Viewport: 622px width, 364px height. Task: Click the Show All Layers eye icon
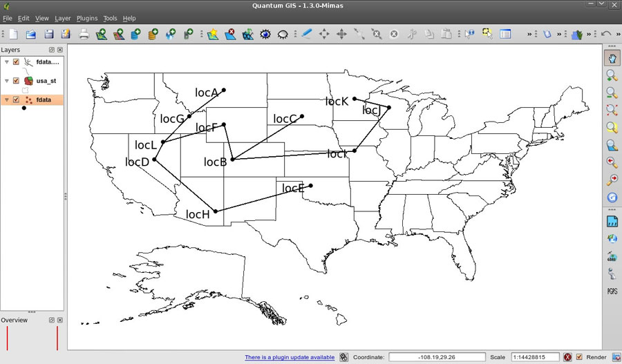[x=265, y=34]
